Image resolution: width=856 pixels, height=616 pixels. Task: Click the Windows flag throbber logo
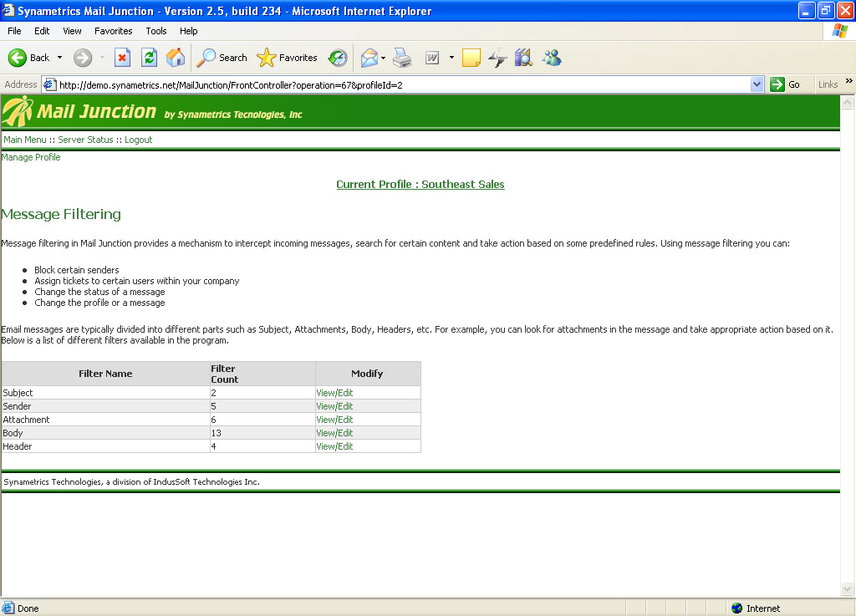click(x=839, y=31)
